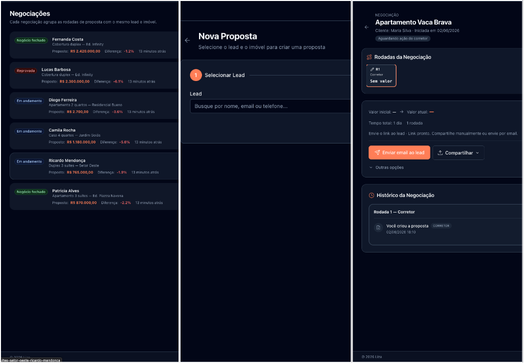524x363 pixels.
Task: Select the round #1 Corretor card
Action: 381,76
